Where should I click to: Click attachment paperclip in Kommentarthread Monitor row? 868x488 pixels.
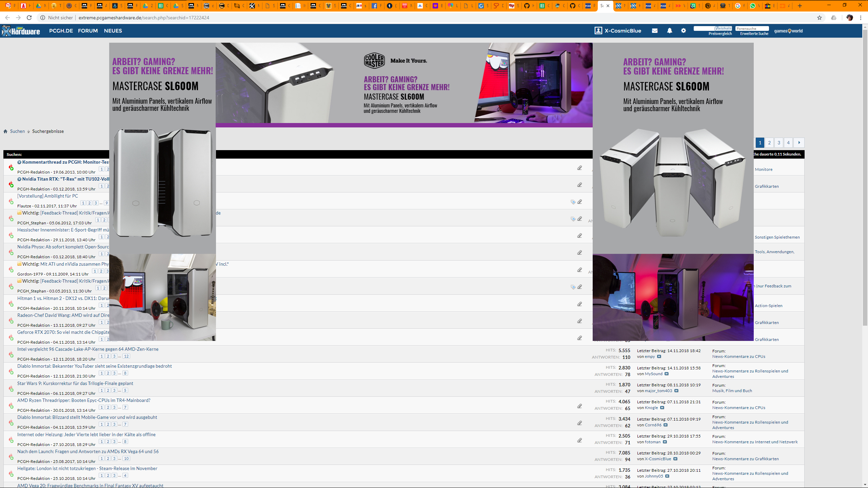click(579, 168)
